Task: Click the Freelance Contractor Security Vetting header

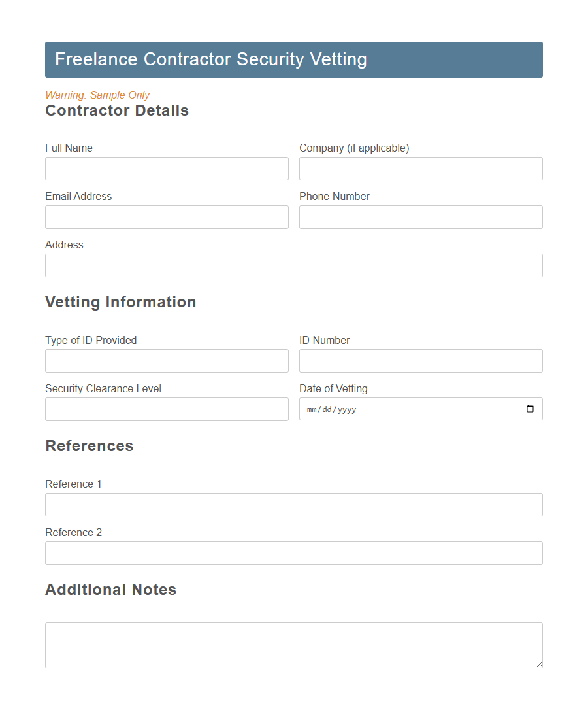Action: 211,59
